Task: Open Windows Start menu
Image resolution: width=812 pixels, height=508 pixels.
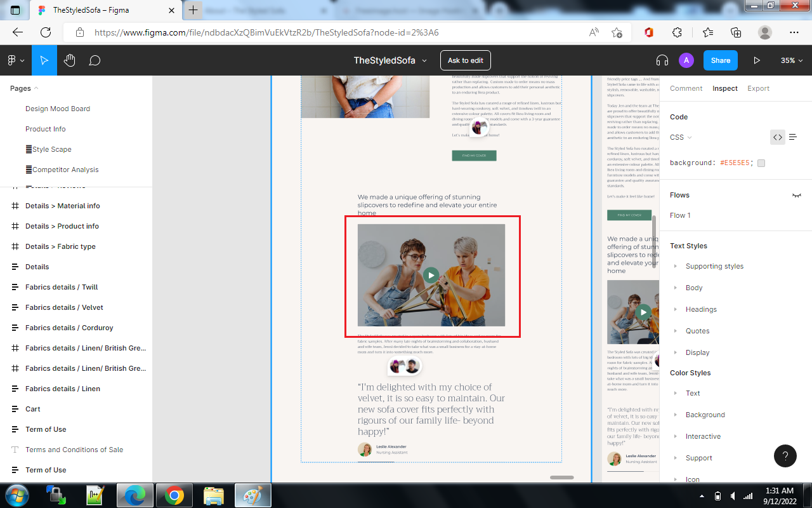Action: pos(16,495)
